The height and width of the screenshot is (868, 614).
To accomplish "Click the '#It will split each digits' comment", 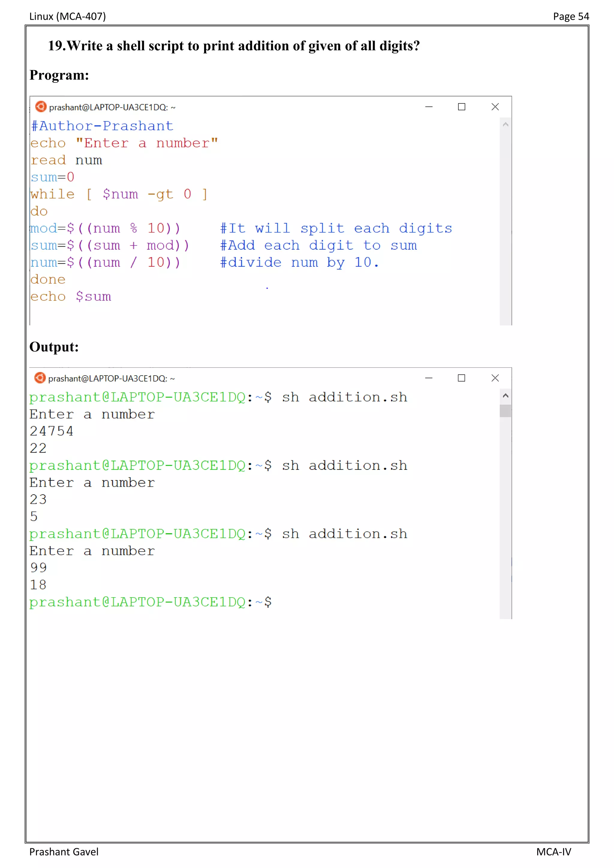I will pos(336,229).
